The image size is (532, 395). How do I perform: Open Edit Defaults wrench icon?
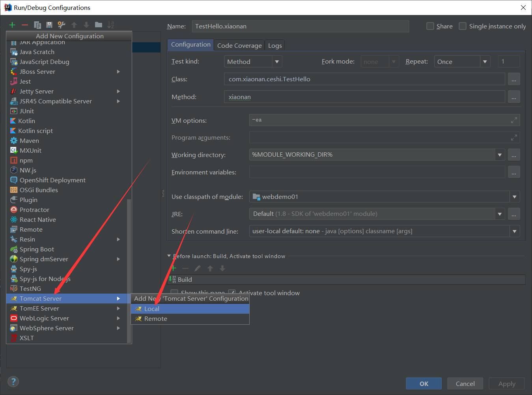point(62,25)
